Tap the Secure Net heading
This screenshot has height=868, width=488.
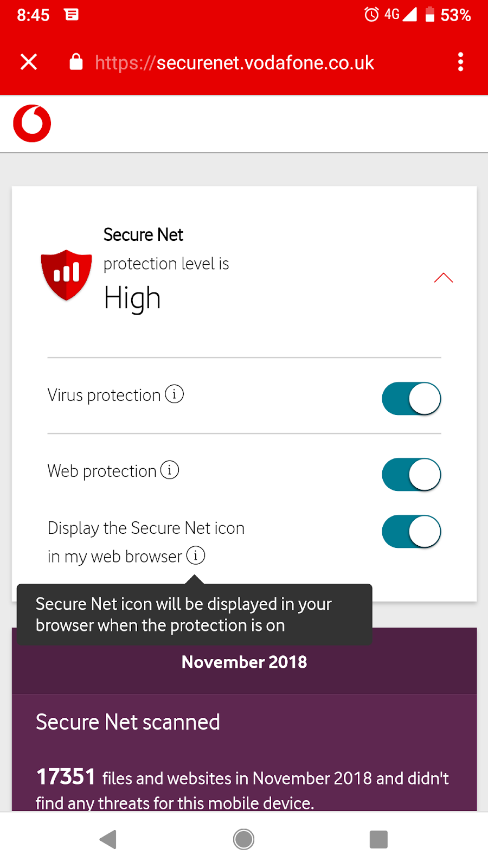(143, 234)
